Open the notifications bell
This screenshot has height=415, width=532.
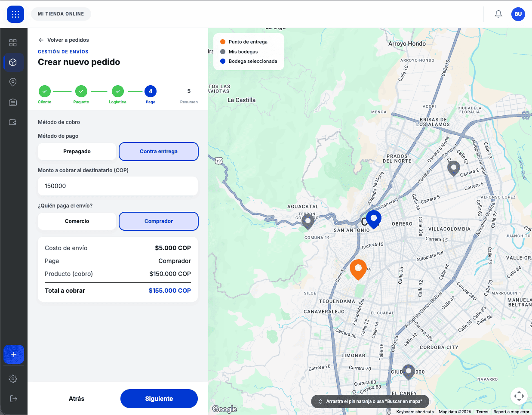pyautogui.click(x=498, y=14)
